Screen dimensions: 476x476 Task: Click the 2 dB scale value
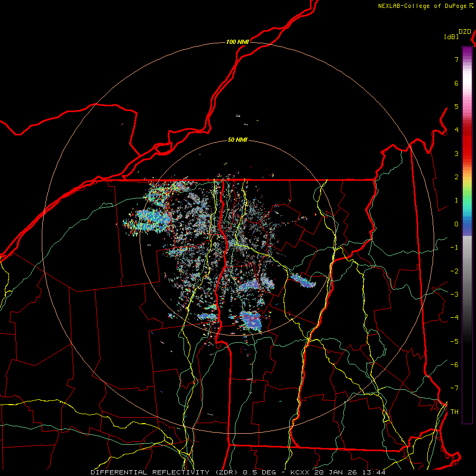click(x=456, y=177)
